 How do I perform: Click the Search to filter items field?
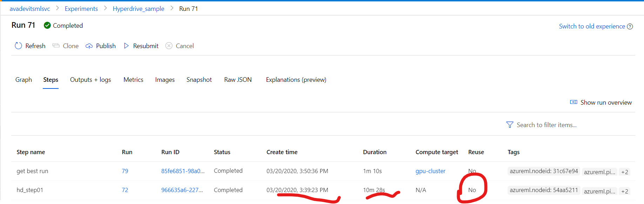546,125
